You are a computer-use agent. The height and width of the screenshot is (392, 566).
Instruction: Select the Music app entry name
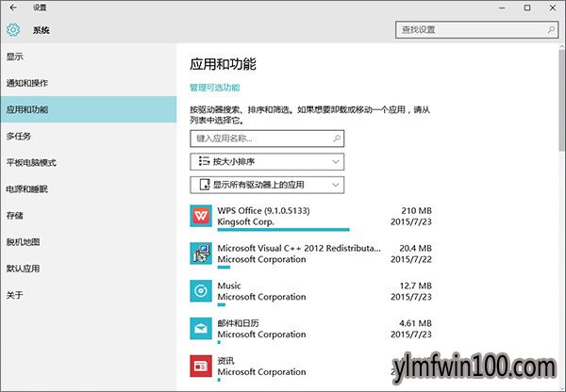click(229, 286)
